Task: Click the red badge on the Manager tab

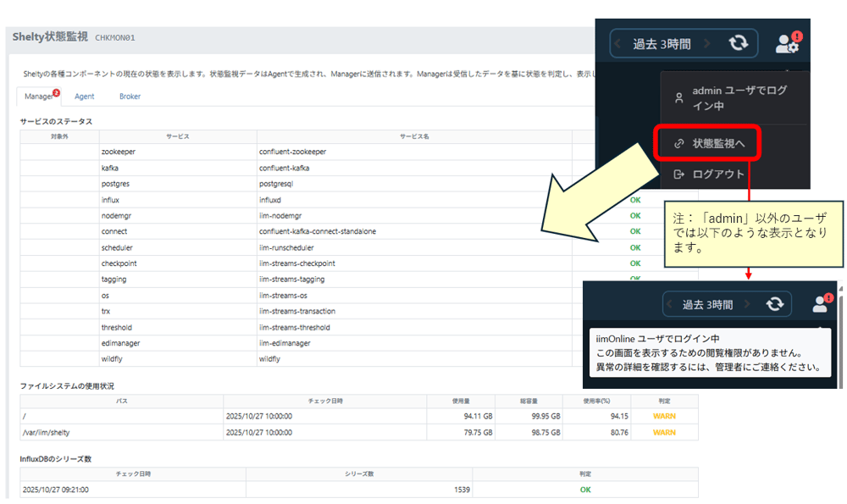Action: tap(56, 92)
